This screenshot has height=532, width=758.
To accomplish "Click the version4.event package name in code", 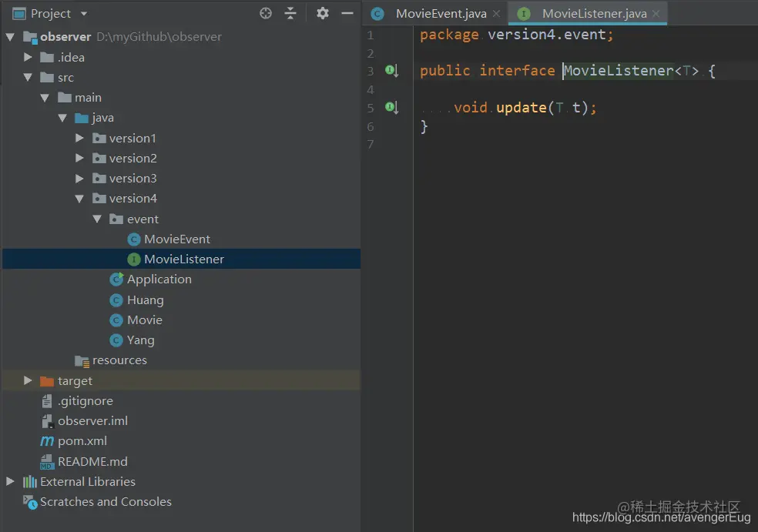I will click(547, 35).
